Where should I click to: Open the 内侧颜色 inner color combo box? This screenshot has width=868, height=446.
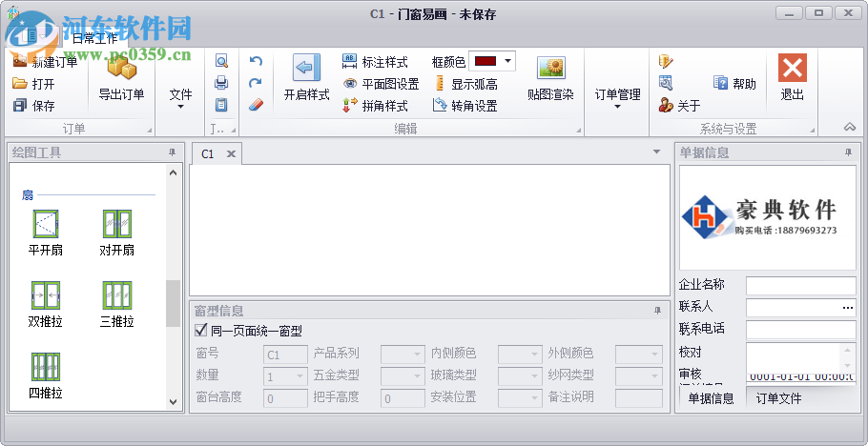(520, 355)
